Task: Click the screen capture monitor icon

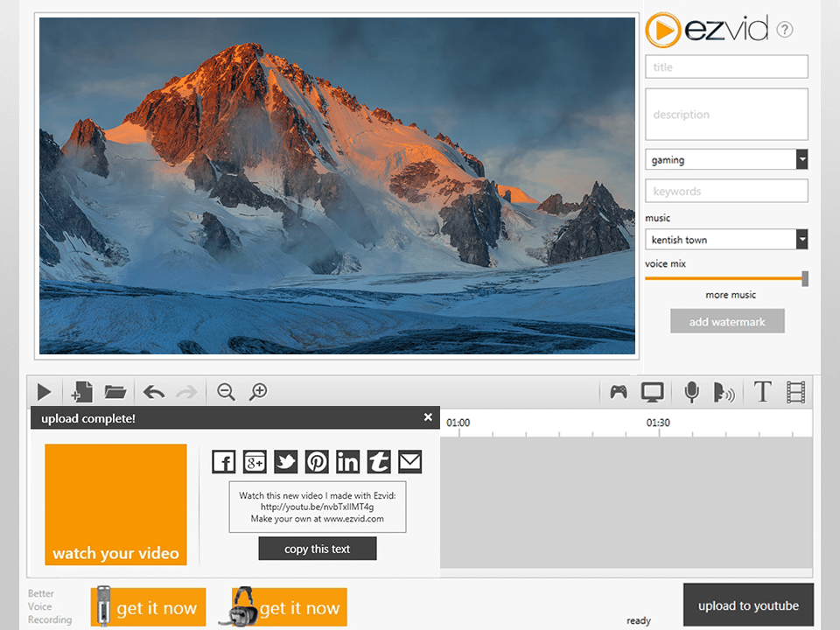Action: (652, 392)
